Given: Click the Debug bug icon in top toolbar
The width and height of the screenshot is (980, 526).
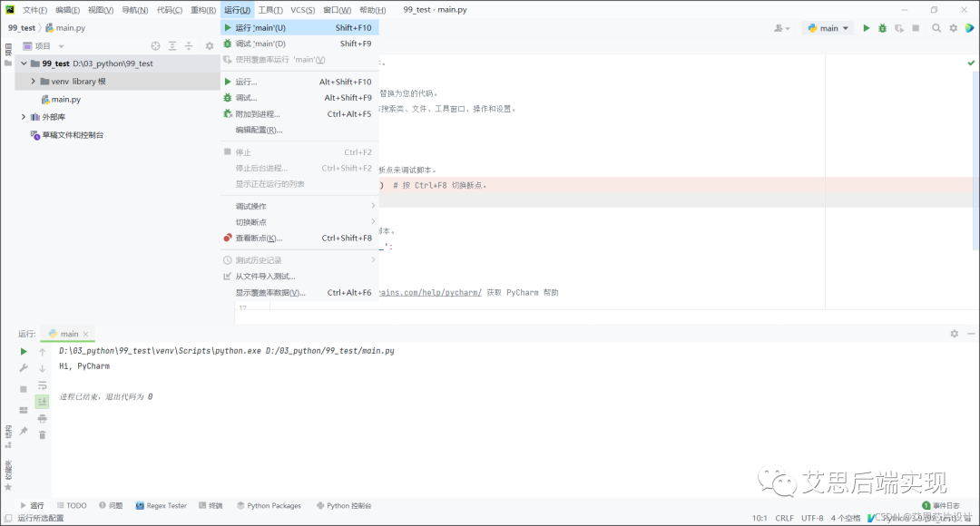Looking at the screenshot, I should tap(882, 28).
